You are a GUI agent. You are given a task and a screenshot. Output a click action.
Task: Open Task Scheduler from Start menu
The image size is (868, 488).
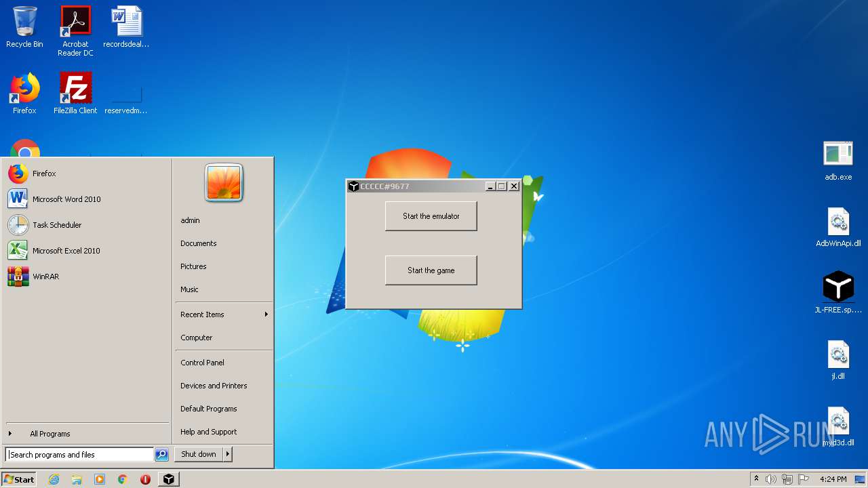coord(87,225)
